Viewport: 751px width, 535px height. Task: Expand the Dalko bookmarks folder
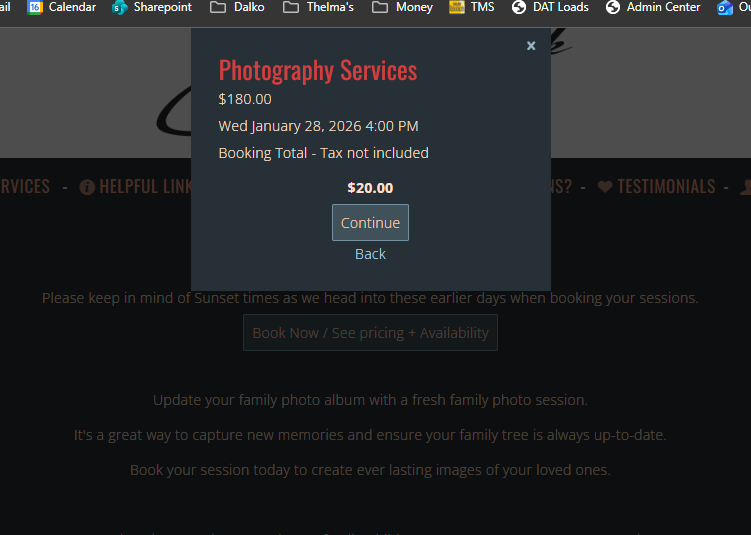pos(218,7)
